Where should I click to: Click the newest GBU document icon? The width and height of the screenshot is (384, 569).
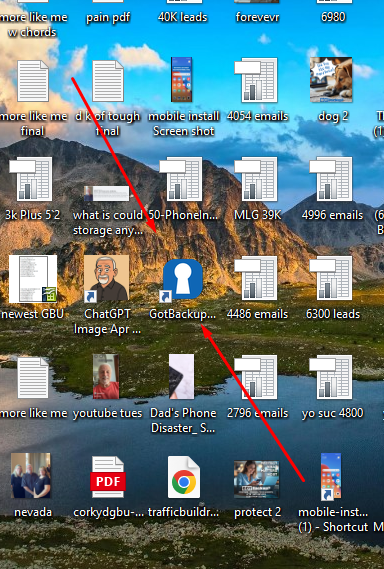click(x=33, y=279)
